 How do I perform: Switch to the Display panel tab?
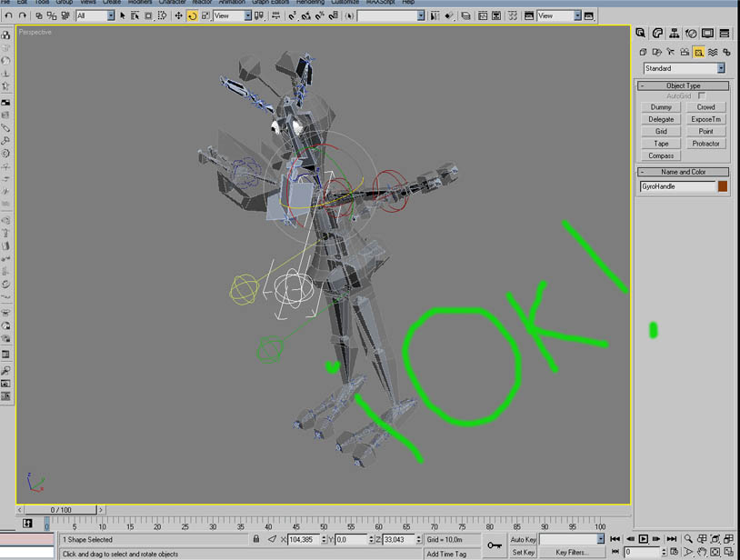pos(707,33)
